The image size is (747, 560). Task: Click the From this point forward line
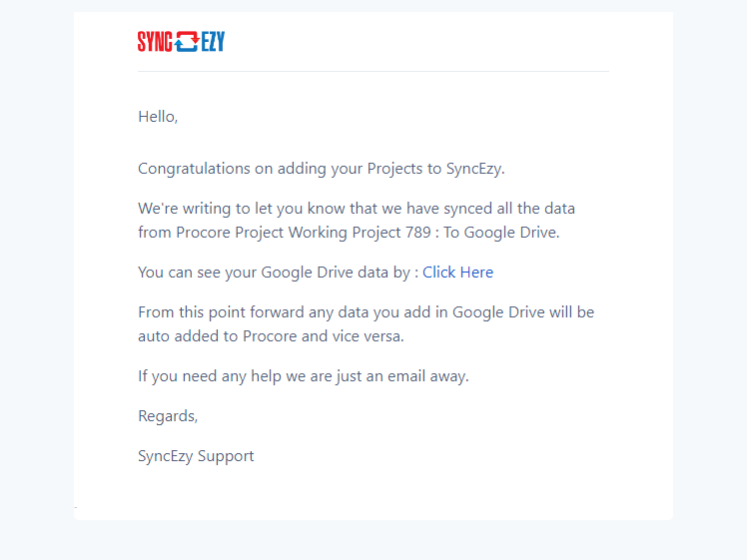coord(366,312)
